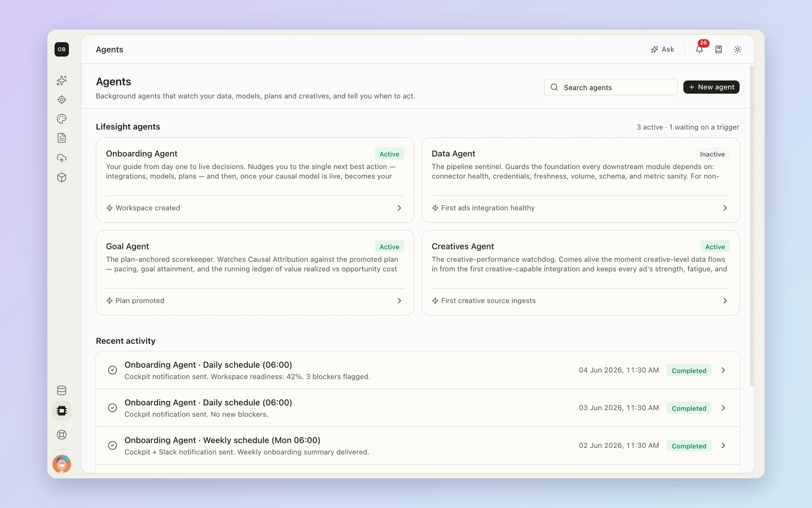Click the '3 active · 1 waiting on a trigger' summary

point(688,127)
